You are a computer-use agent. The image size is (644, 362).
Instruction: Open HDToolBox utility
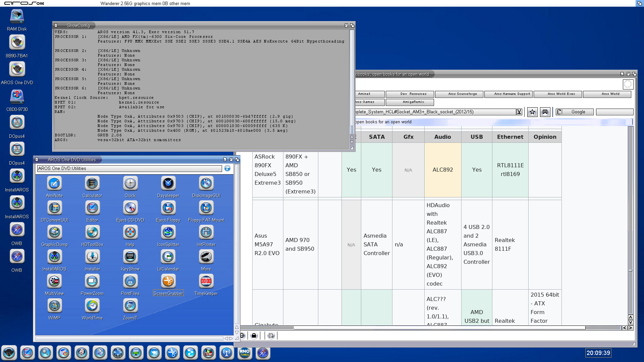(92, 232)
